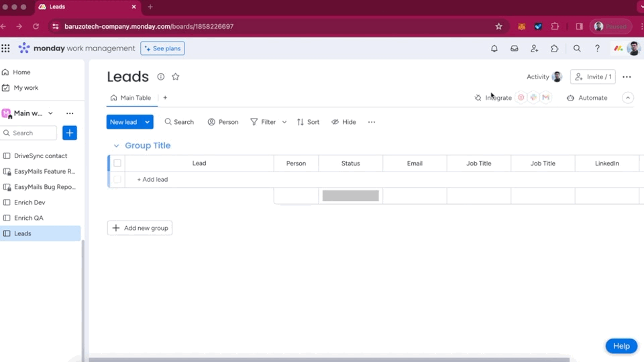Bookmark this page with browser star
Image resolution: width=644 pixels, height=362 pixels.
coord(498,26)
